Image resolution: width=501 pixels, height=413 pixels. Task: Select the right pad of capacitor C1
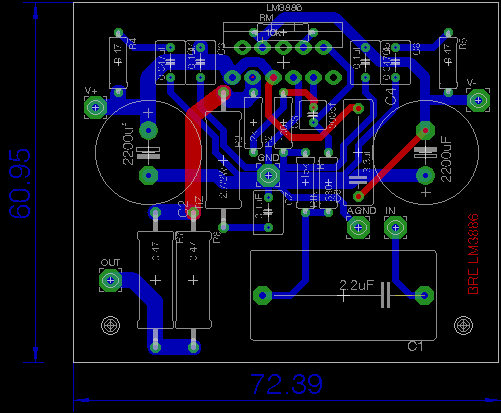point(424,295)
